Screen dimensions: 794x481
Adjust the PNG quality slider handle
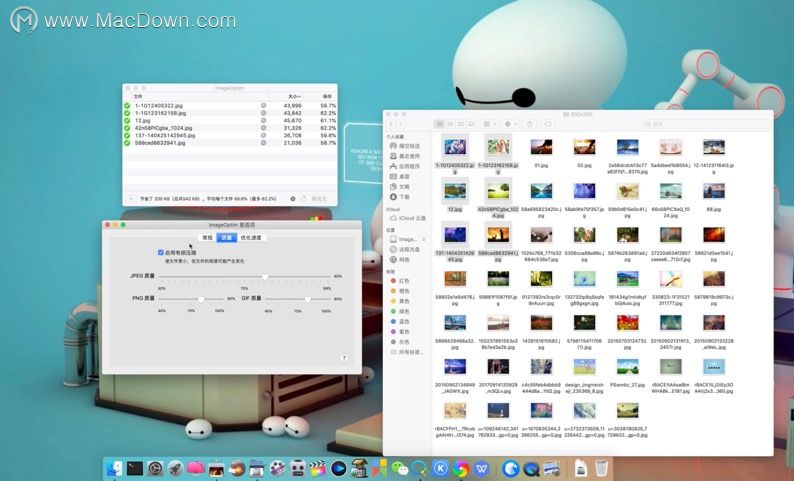(x=201, y=299)
